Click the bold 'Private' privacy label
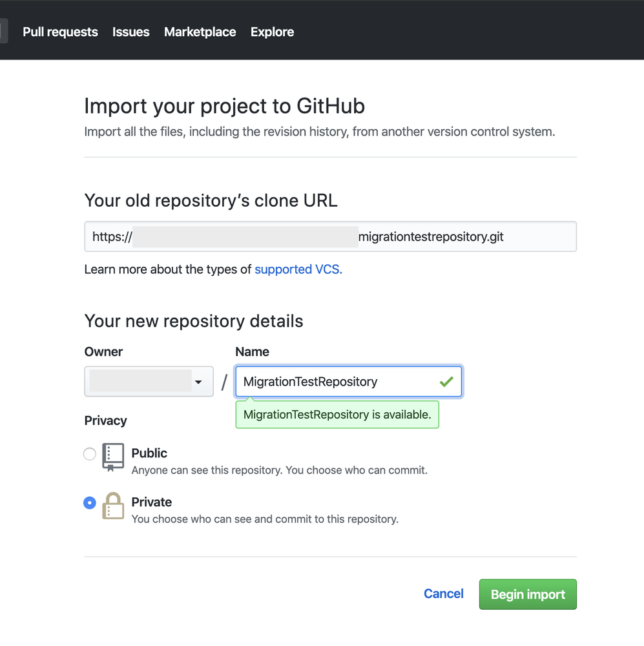 (x=152, y=502)
